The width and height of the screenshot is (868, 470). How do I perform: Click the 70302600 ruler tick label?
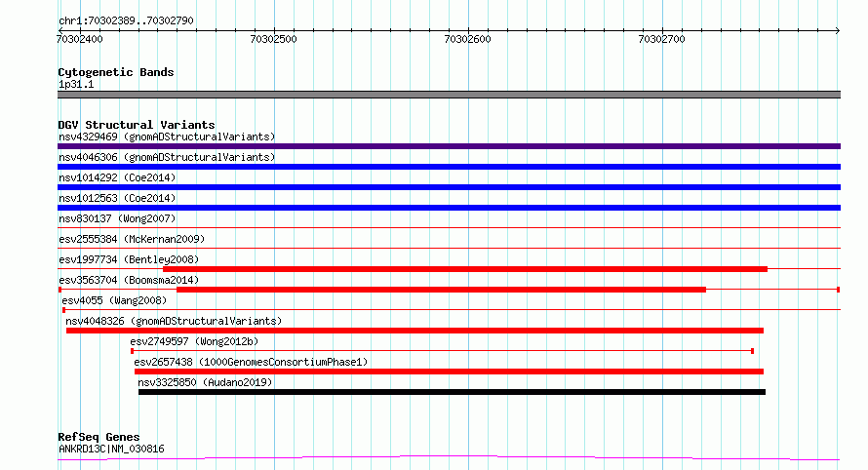[x=468, y=39]
